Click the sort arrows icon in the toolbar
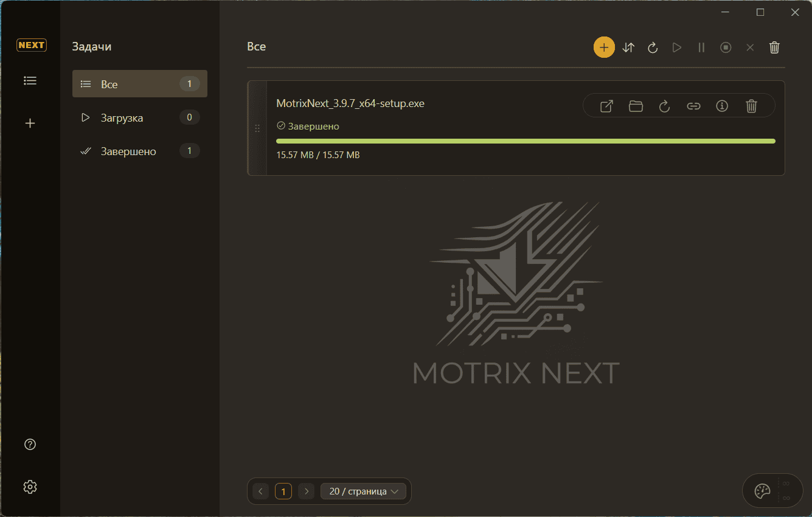 point(628,47)
